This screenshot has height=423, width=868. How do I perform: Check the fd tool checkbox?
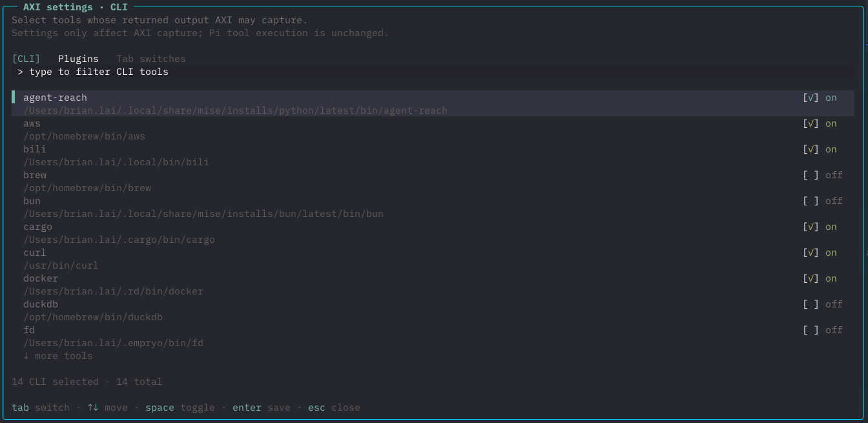[811, 330]
